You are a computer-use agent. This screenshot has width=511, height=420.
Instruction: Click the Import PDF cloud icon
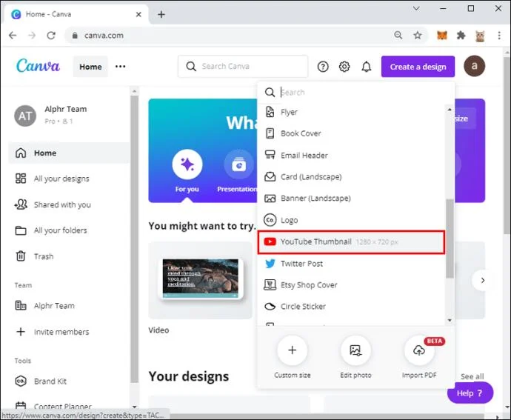(419, 350)
